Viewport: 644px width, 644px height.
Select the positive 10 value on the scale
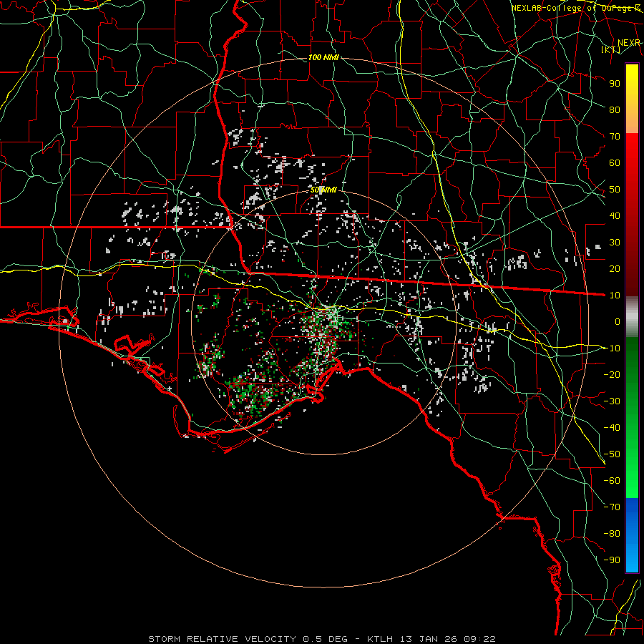pos(615,296)
